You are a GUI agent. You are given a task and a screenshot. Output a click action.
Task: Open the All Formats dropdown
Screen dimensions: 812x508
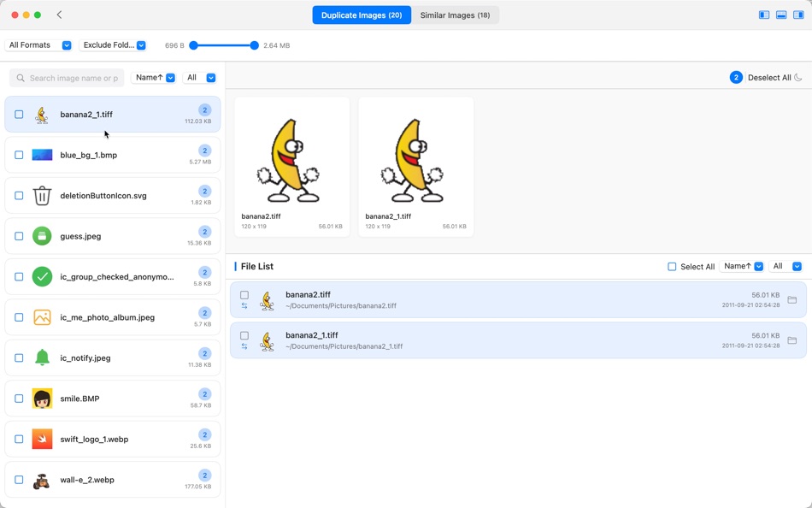point(38,45)
